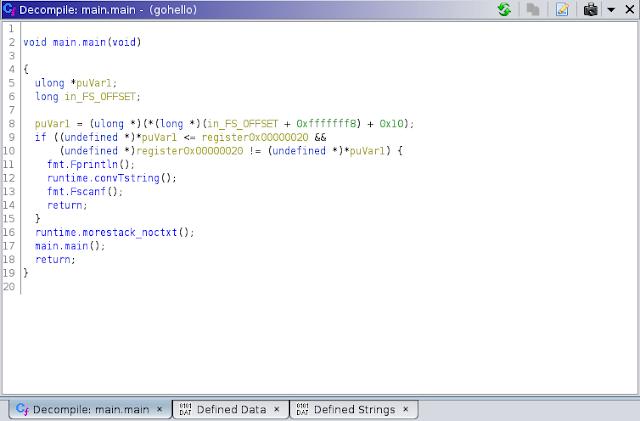Open the decompiler dropdown menu arrow
Screen dimensions: 640x421
[x=611, y=10]
